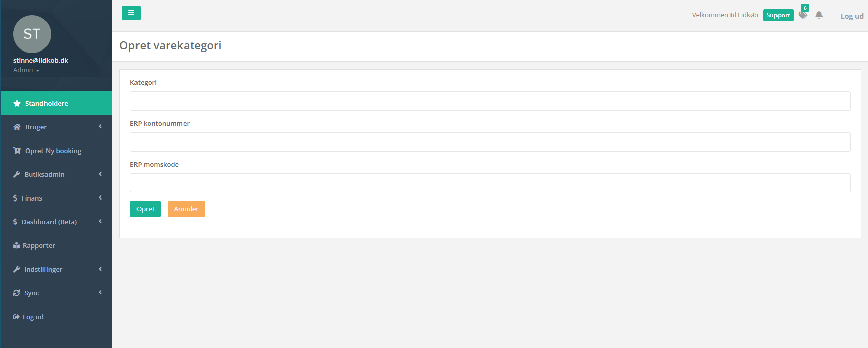Expand the Indstillinger submenu chevron
Viewport: 868px width, 348px height.
click(100, 269)
